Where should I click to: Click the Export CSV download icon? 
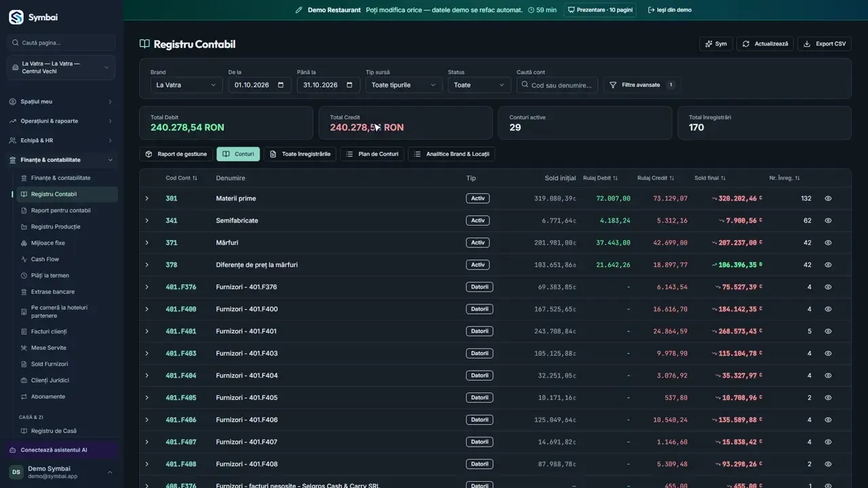click(x=807, y=44)
